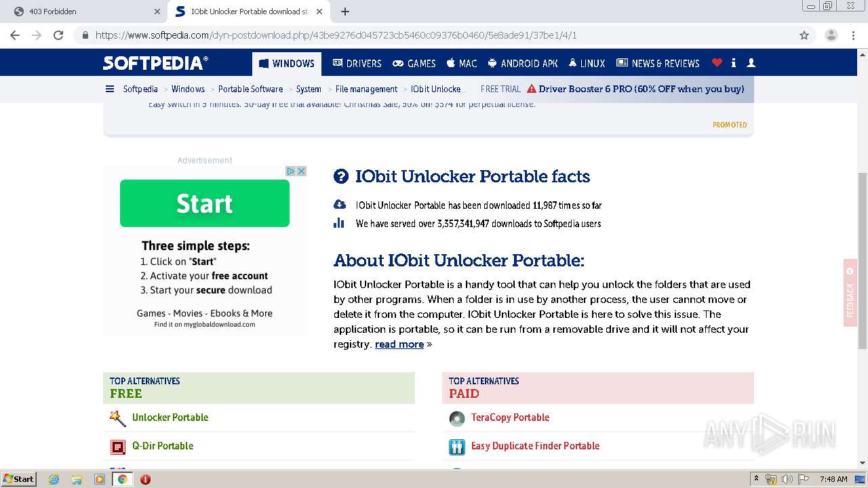Open Internet Explorer from taskbar
Screen dimensions: 868x488
point(54,479)
